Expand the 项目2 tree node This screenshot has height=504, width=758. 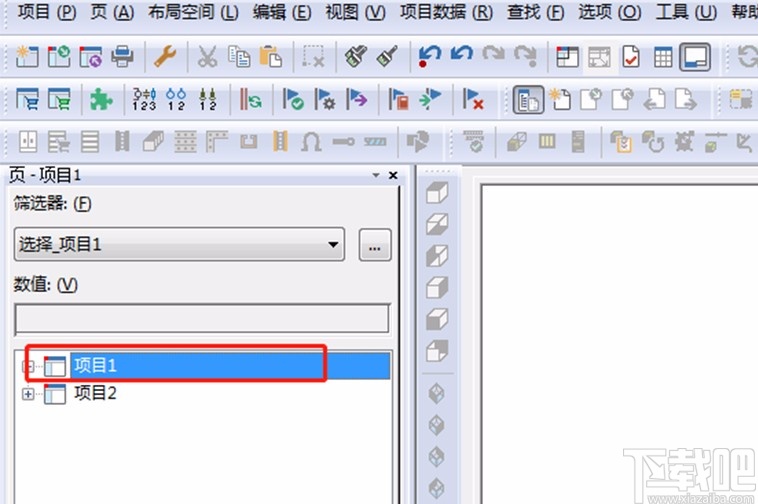click(28, 395)
